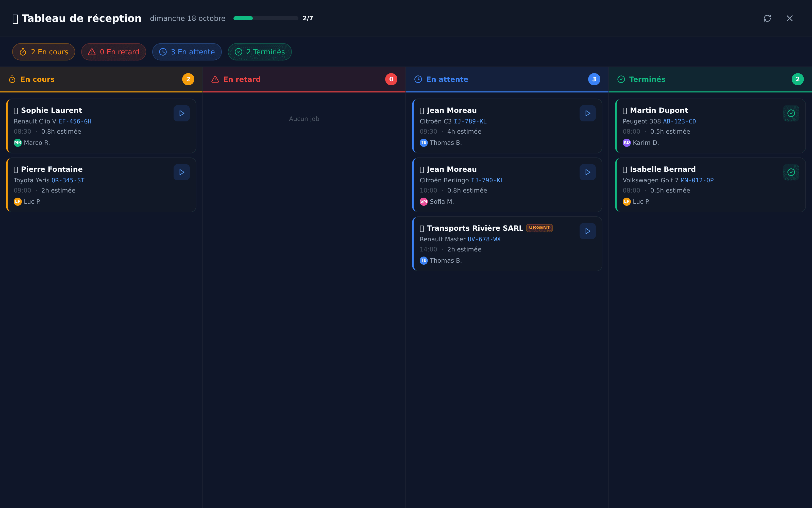Click plate number AB-123-CD

click(680, 121)
